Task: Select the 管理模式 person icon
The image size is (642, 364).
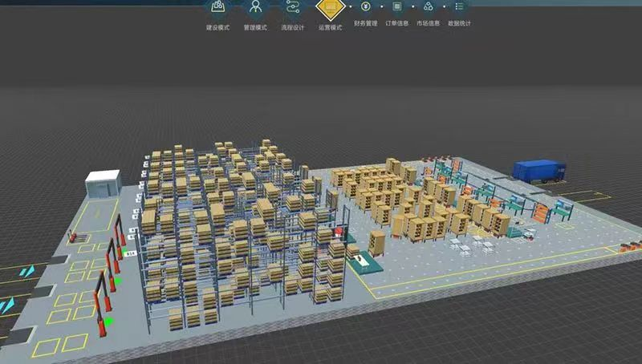Action: click(x=255, y=7)
